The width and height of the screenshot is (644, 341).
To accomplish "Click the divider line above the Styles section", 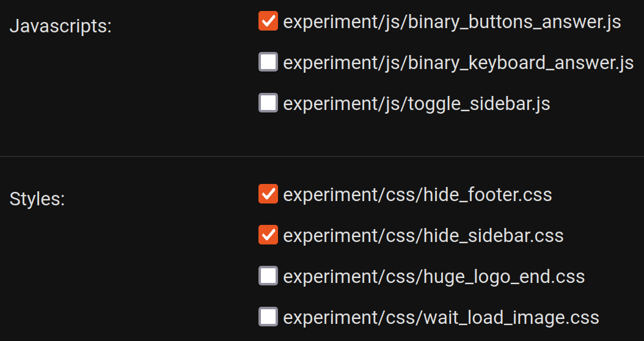I will (x=322, y=157).
